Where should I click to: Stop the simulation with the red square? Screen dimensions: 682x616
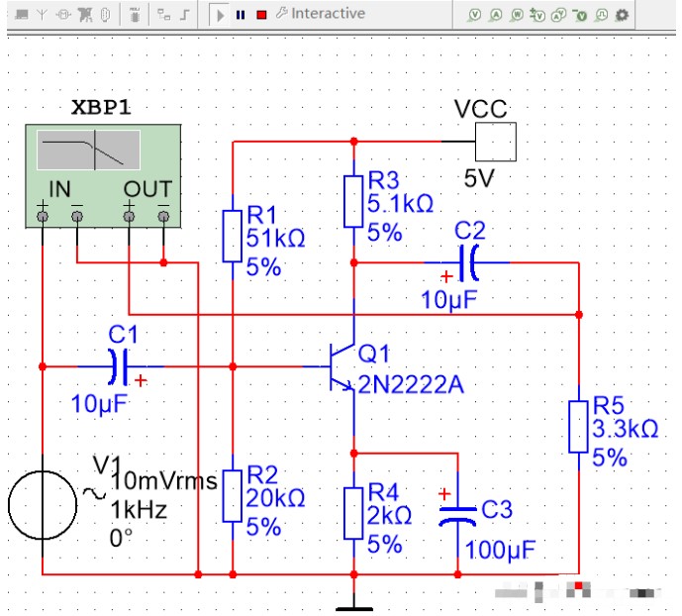click(x=262, y=15)
